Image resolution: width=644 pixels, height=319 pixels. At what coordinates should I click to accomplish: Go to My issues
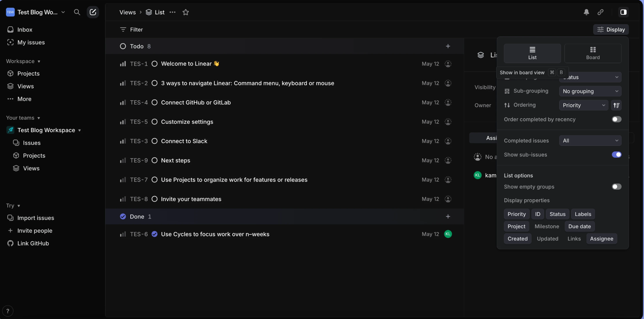tap(31, 42)
